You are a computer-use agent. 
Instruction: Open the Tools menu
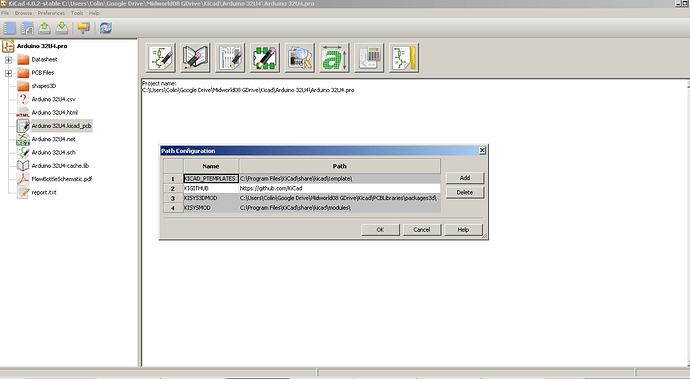77,13
